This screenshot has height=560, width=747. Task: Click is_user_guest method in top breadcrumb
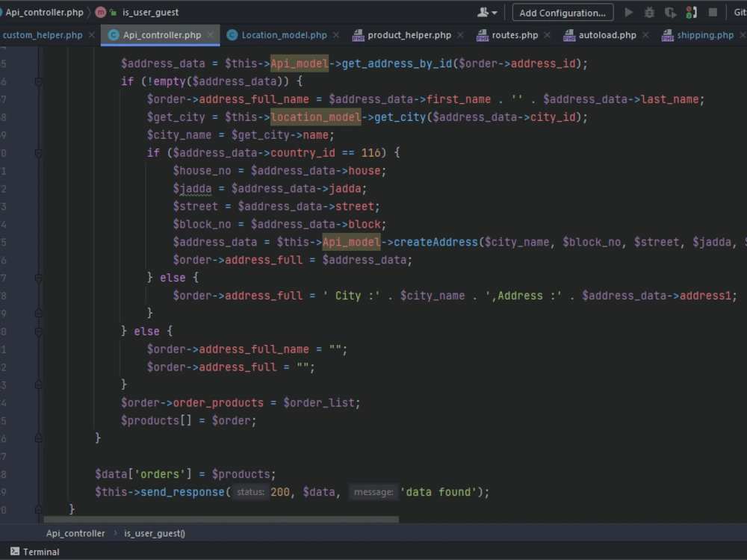pyautogui.click(x=151, y=13)
